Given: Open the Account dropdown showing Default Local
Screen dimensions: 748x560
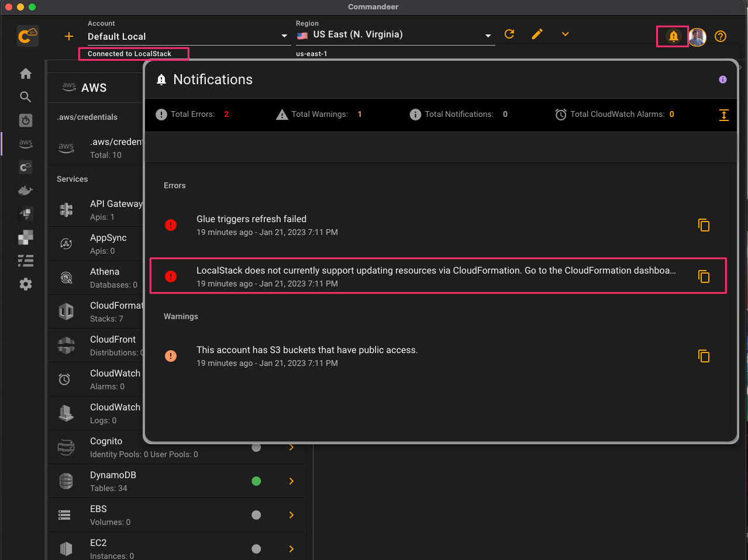Looking at the screenshot, I should click(x=188, y=36).
